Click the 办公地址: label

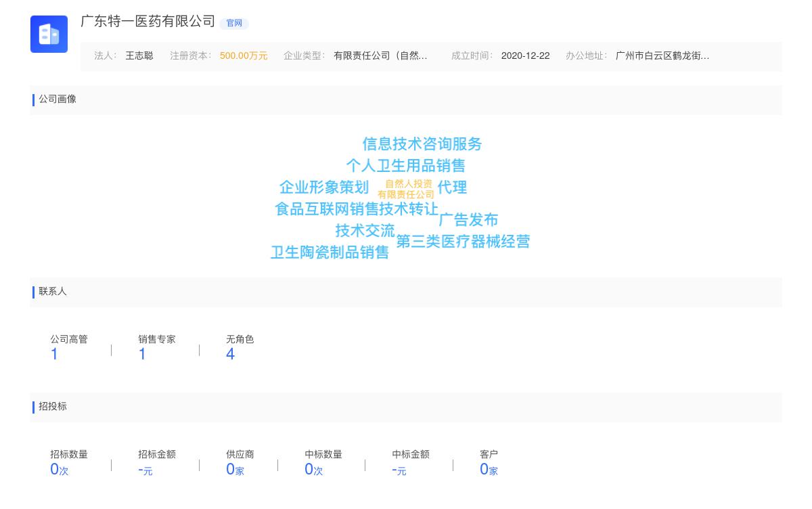coord(587,56)
